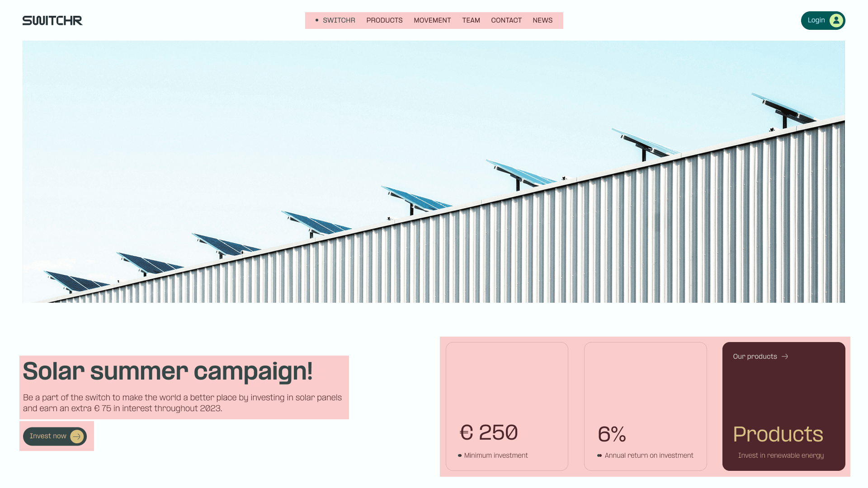Click the user avatar icon in Login button
The width and height of the screenshot is (868, 488).
836,20
